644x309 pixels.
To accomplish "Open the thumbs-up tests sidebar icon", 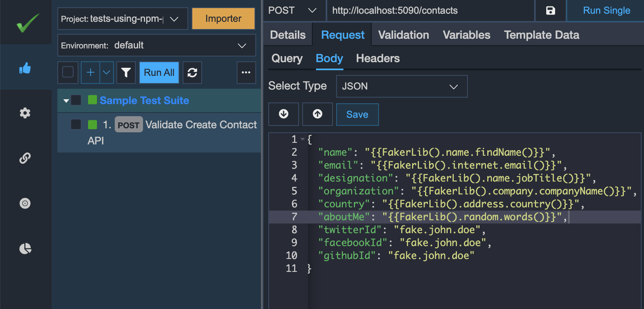I will point(25,68).
